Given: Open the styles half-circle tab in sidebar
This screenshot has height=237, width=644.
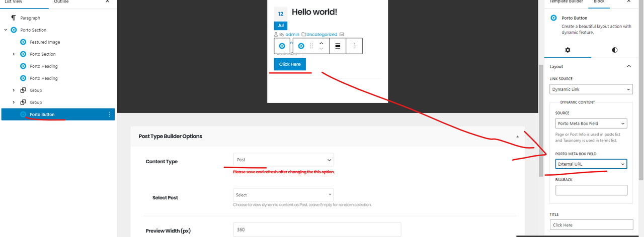Looking at the screenshot, I should (x=614, y=50).
